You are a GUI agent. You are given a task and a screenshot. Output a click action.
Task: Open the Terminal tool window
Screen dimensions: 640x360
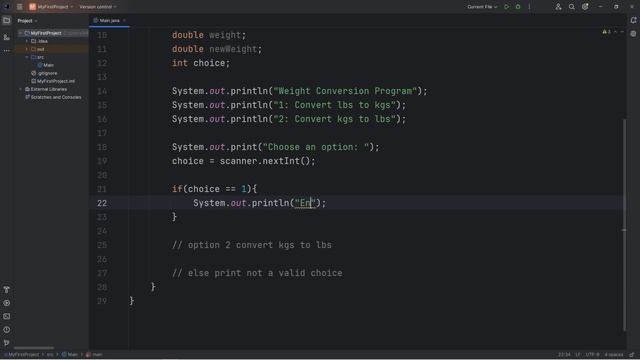coord(7,316)
